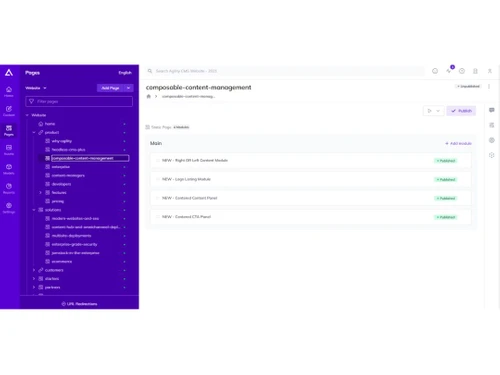Select the ecommerce page

click(x=62, y=262)
